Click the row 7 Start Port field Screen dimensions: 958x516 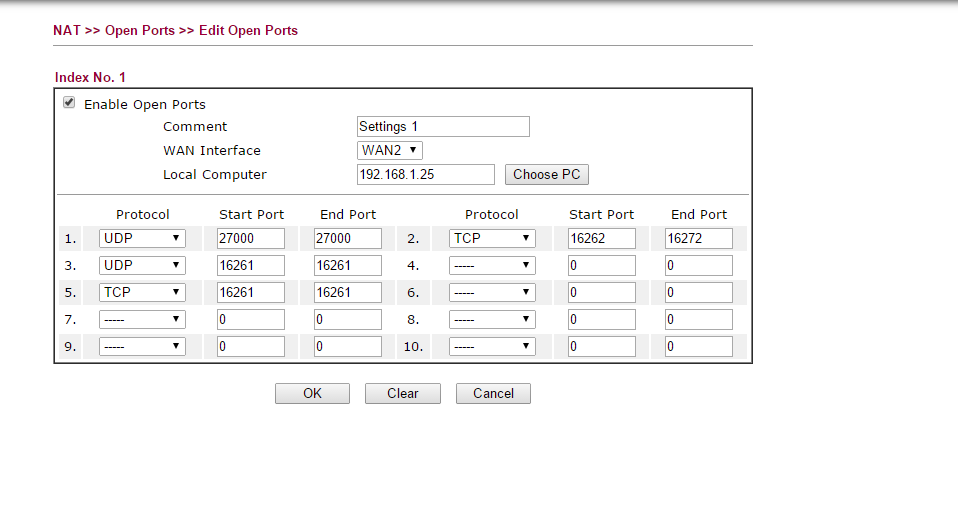(x=250, y=320)
